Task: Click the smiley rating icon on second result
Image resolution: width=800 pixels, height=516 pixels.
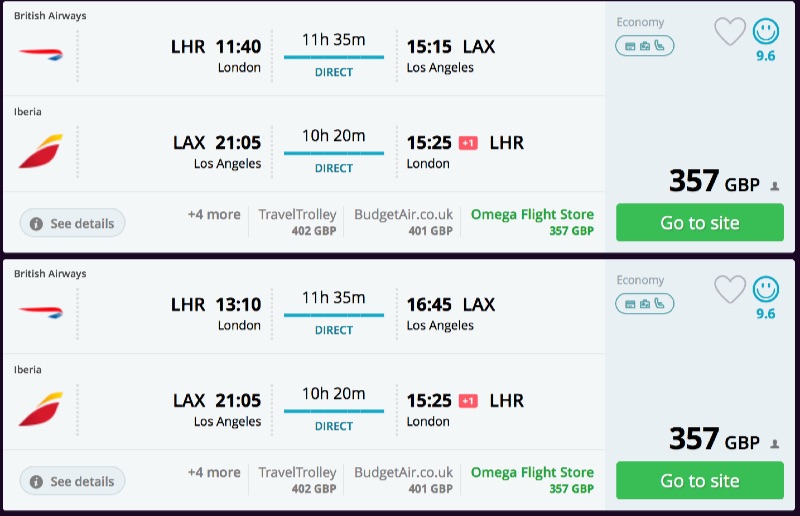Action: (765, 288)
